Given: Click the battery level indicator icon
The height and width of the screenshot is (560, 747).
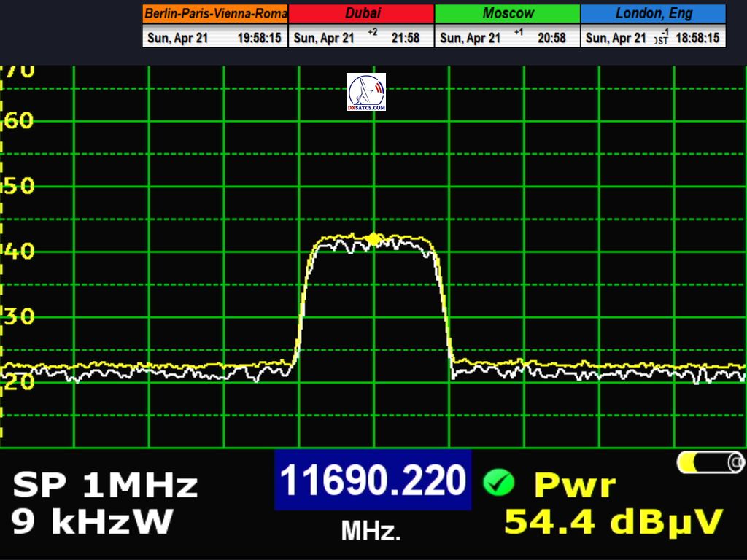Looking at the screenshot, I should pyautogui.click(x=711, y=462).
